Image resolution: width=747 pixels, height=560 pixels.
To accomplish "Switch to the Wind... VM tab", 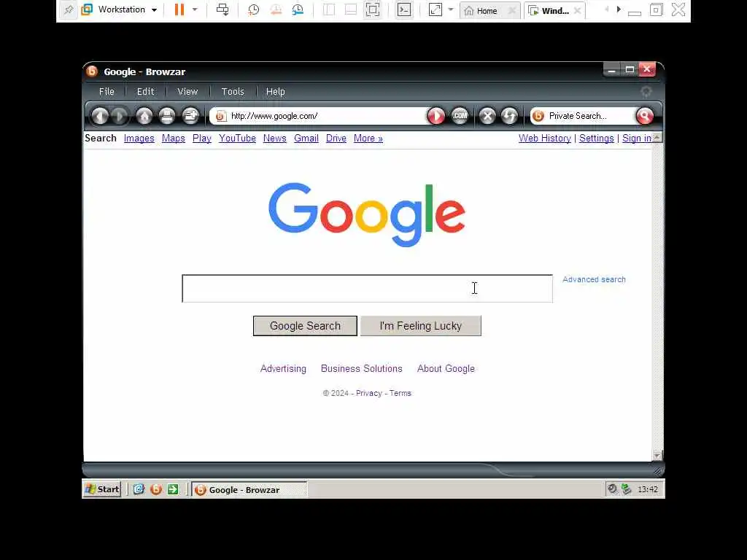I will click(x=554, y=10).
